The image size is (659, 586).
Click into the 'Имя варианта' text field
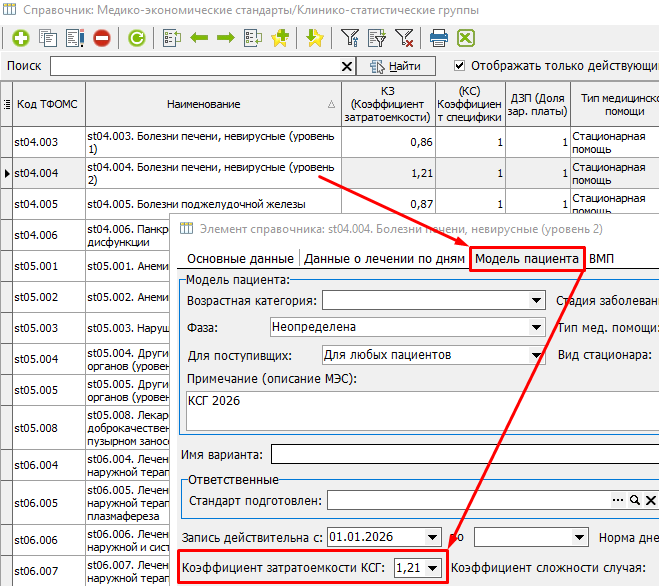pyautogui.click(x=464, y=454)
